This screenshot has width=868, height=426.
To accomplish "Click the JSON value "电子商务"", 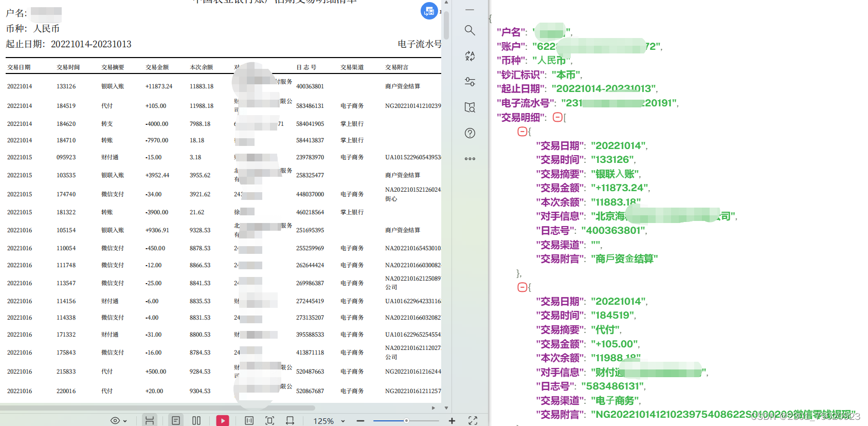I will [616, 401].
